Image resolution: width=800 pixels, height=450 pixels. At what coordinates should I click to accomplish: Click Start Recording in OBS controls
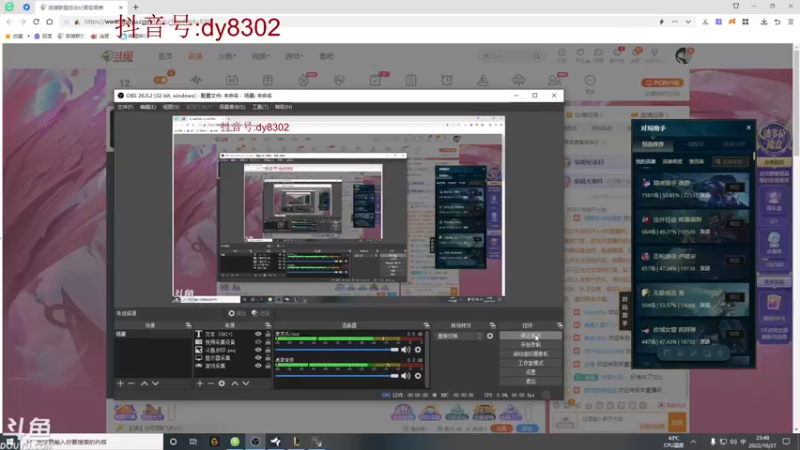point(531,345)
